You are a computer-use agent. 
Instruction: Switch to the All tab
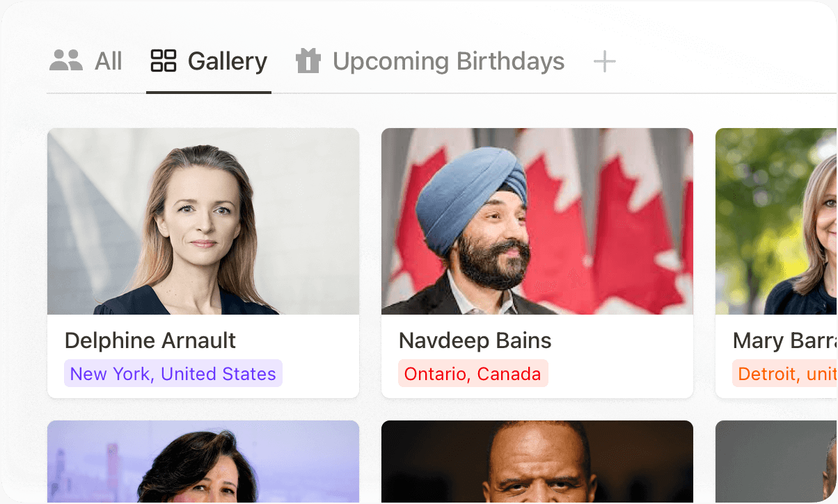(108, 61)
